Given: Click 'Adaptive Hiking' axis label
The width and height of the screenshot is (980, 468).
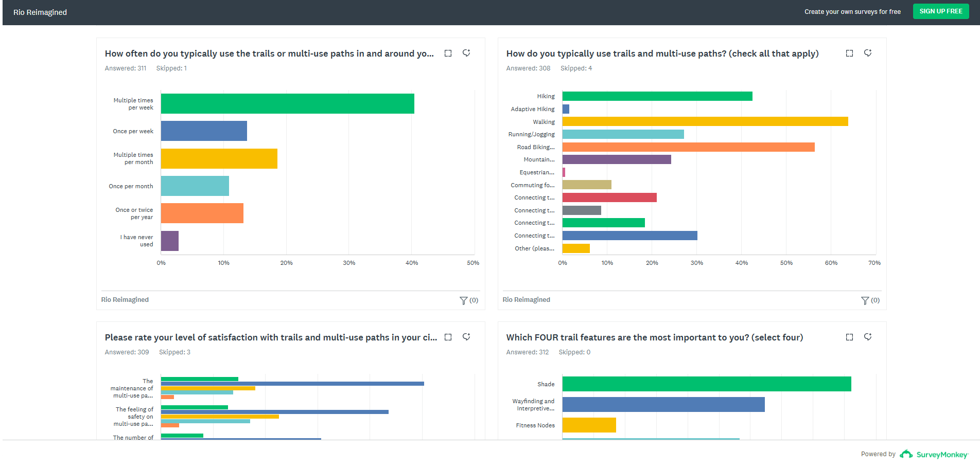Looking at the screenshot, I should coord(533,109).
